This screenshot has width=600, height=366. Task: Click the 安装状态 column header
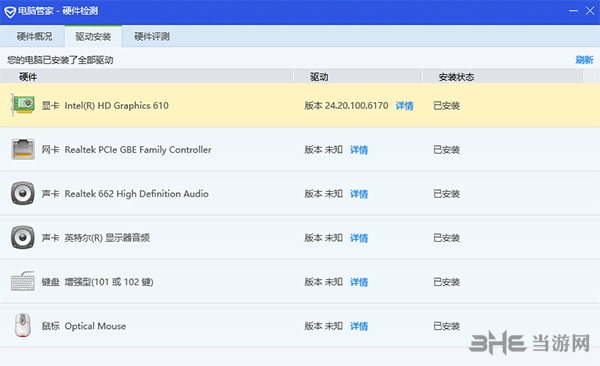coord(503,77)
